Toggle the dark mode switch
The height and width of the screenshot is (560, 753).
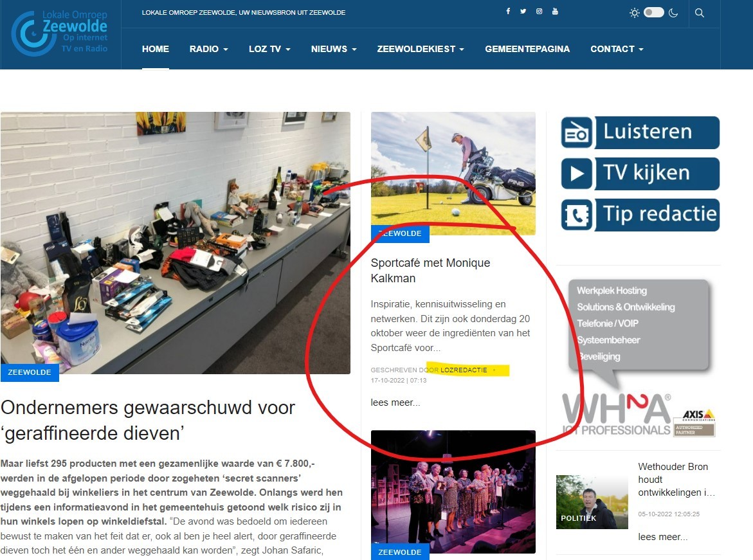653,13
